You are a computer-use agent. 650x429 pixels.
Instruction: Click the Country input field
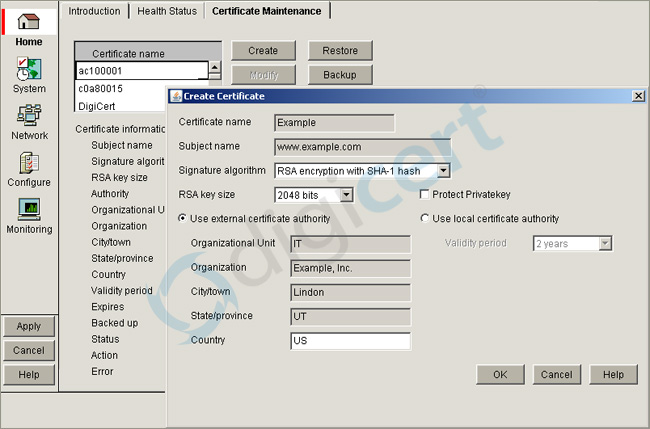pos(350,341)
